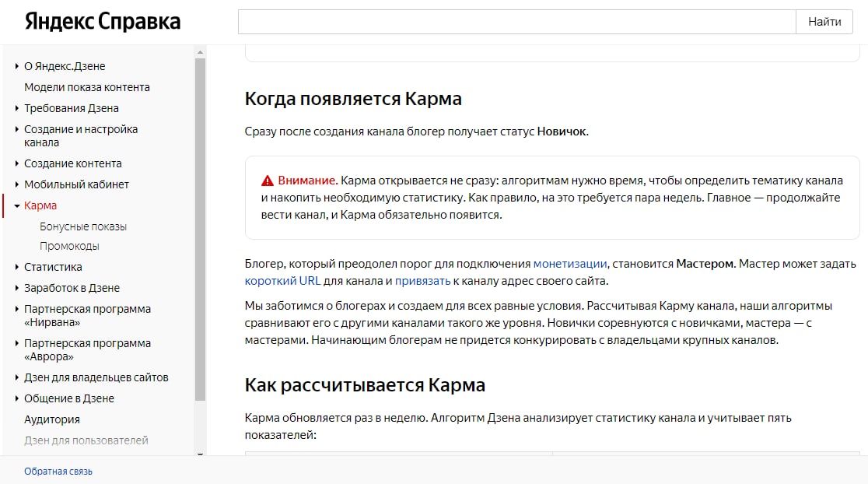Expand Статистика section arrow
Image resolution: width=868 pixels, height=484 pixels.
[16, 267]
